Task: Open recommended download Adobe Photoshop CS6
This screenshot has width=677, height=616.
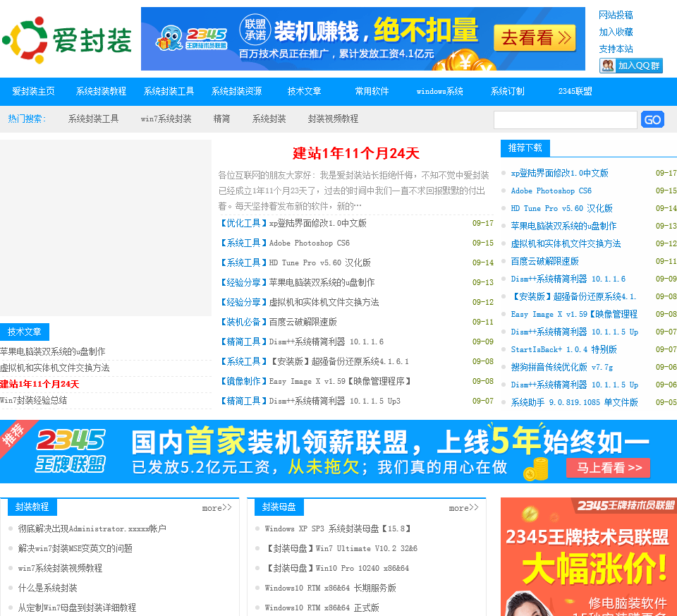Action: (x=551, y=191)
